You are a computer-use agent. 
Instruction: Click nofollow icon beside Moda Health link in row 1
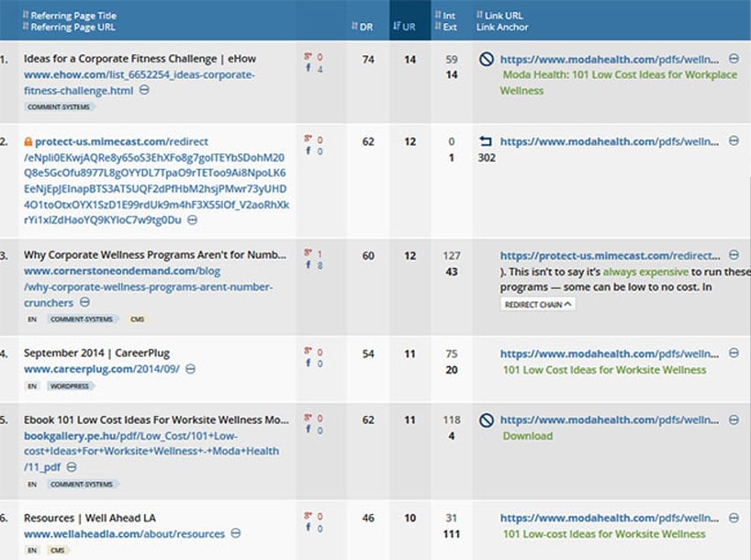click(487, 60)
